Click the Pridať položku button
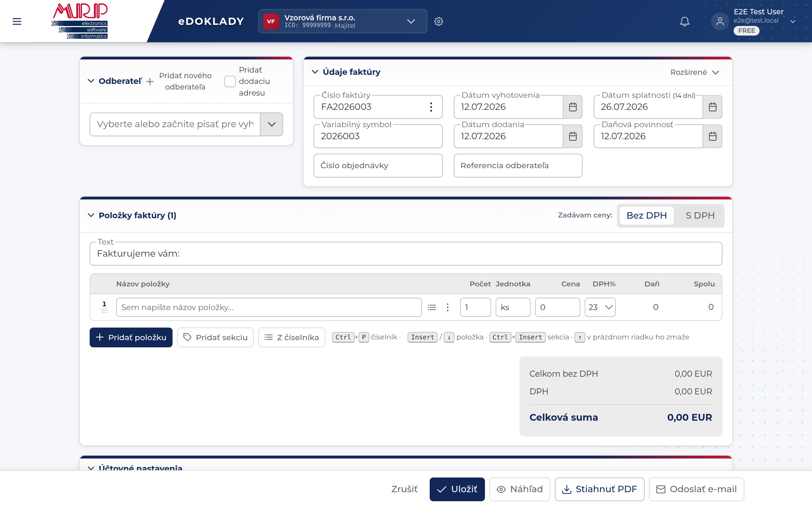 pyautogui.click(x=131, y=338)
